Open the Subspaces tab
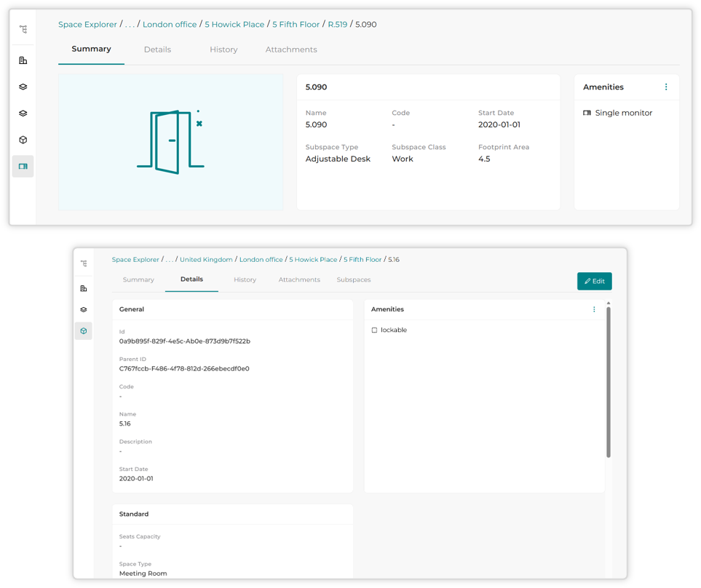This screenshot has width=701, height=588. click(354, 279)
